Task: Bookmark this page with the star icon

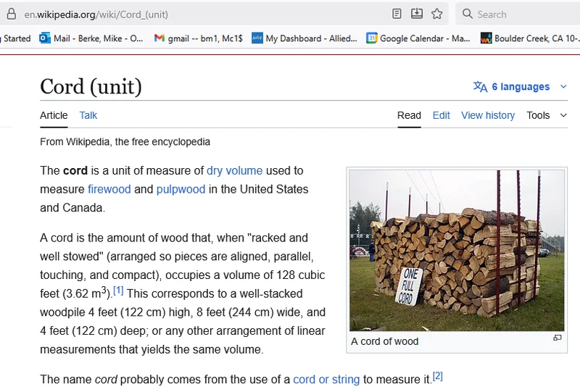Action: click(437, 14)
